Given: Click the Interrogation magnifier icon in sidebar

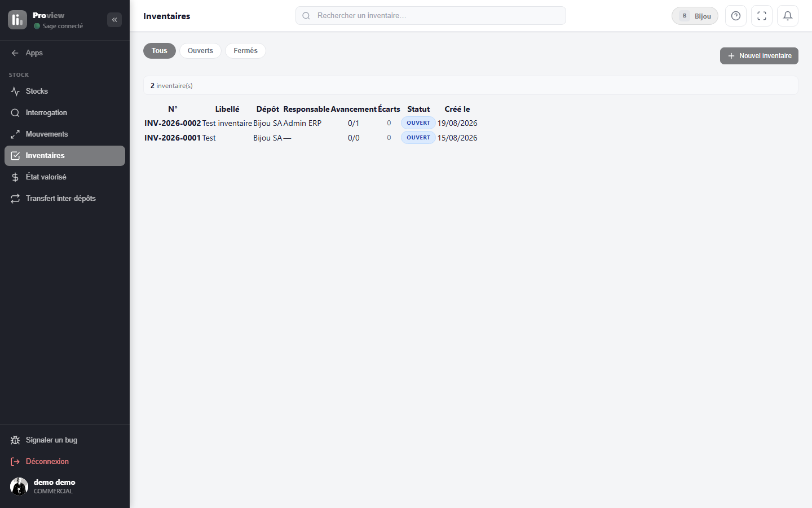Looking at the screenshot, I should tap(15, 113).
